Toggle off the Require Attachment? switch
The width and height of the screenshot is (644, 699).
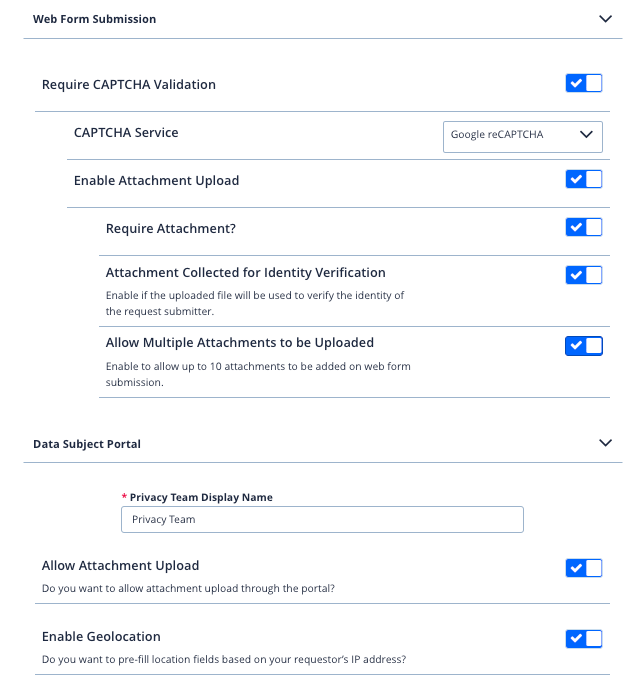point(584,228)
